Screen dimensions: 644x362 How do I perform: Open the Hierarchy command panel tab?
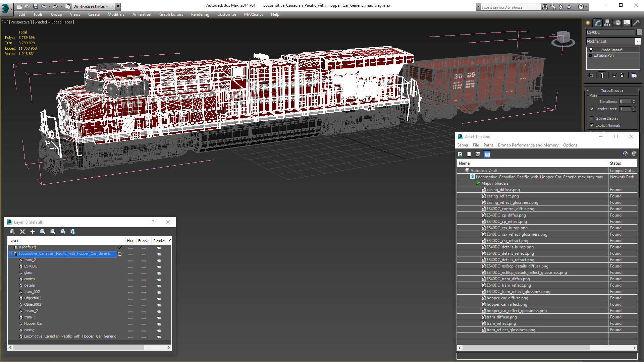click(607, 23)
